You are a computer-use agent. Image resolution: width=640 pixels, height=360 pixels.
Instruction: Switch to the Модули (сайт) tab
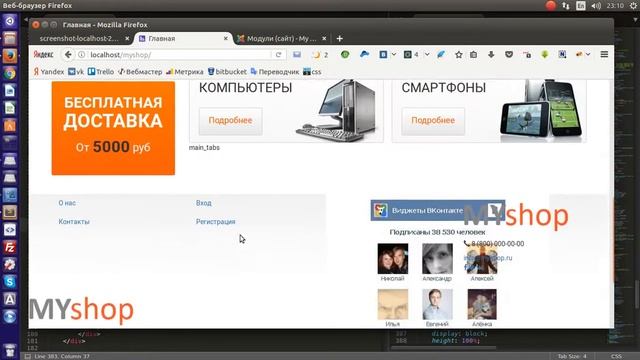pos(282,38)
